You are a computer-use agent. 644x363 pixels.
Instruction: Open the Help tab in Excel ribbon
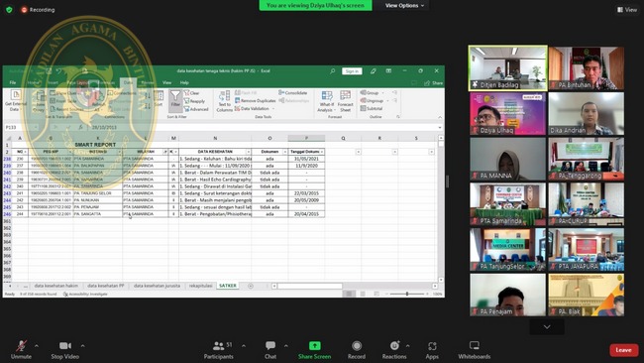184,82
